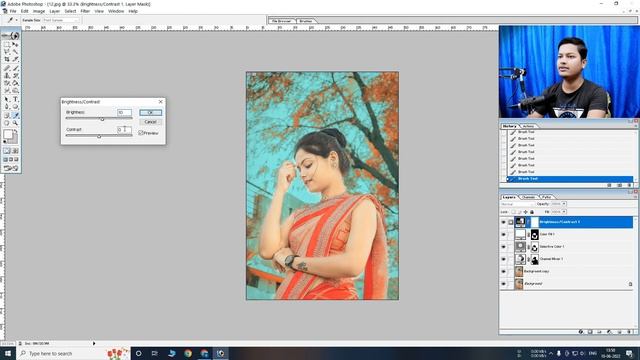Viewport: 640px width, 360px height.
Task: Hide the Selective Color 1 layer
Action: tap(503, 247)
